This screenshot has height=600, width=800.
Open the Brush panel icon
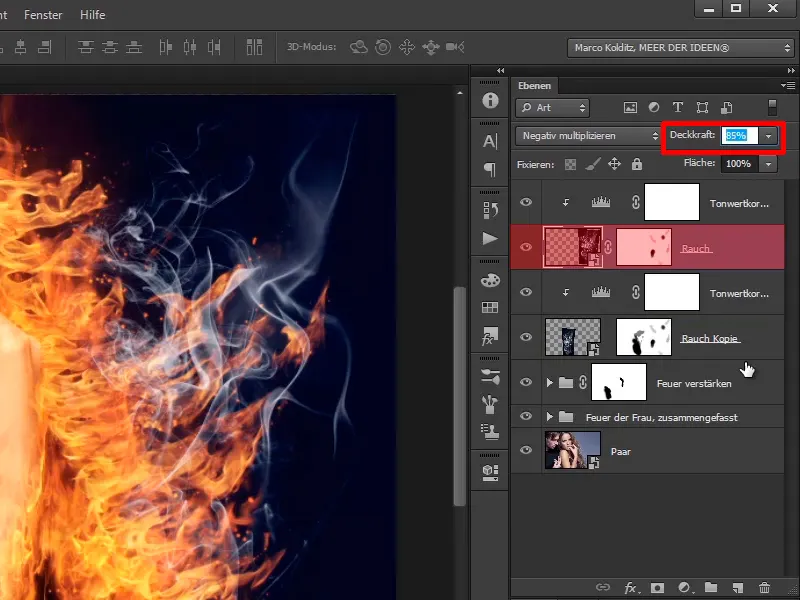[490, 404]
